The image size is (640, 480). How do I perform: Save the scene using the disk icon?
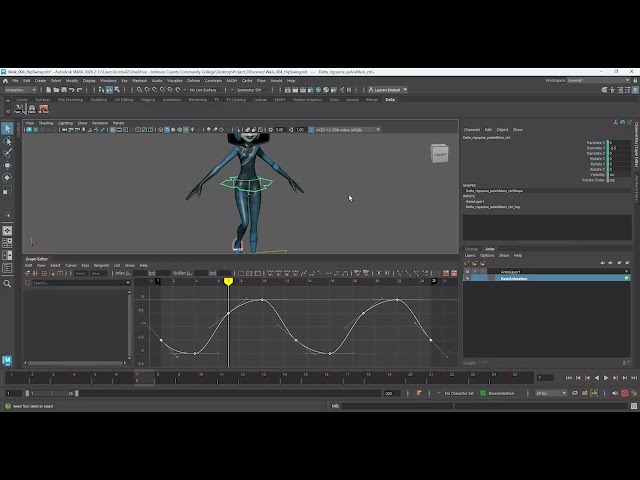pos(64,90)
